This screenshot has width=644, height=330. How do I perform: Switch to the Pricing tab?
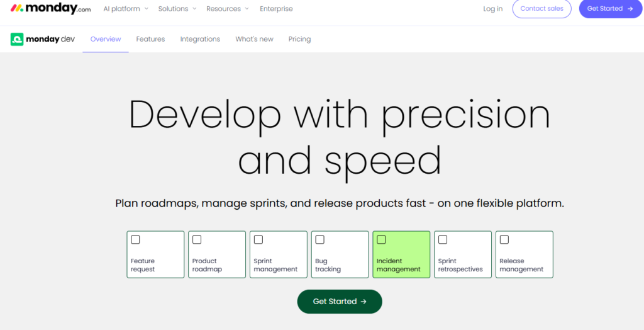click(x=299, y=39)
